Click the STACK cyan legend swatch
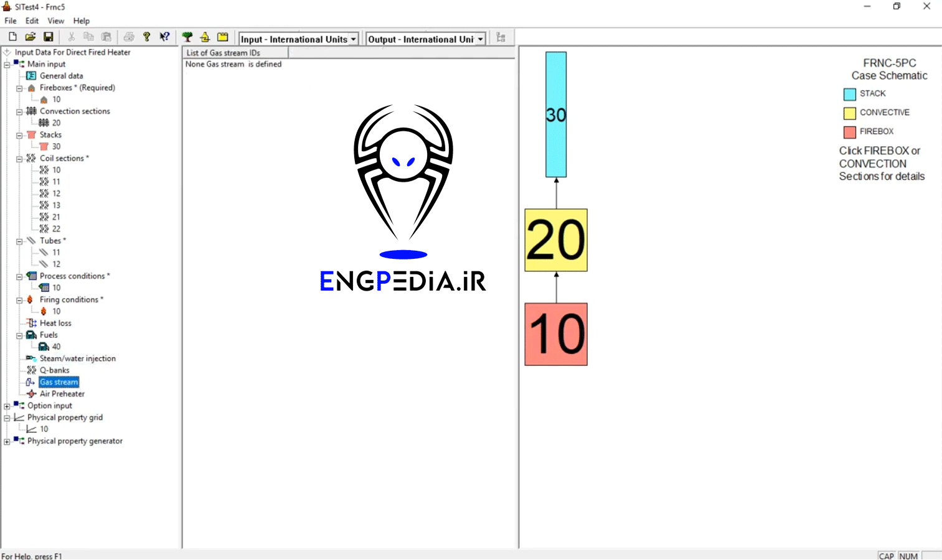 click(850, 95)
